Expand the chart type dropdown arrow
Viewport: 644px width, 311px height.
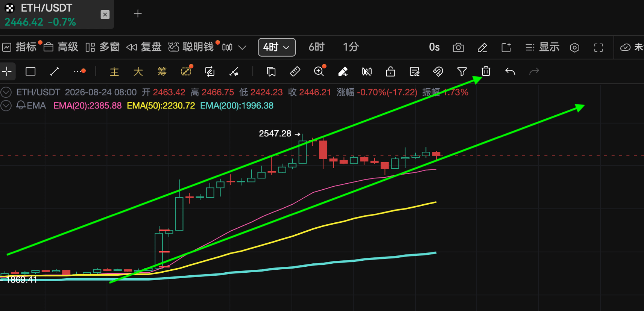point(242,47)
